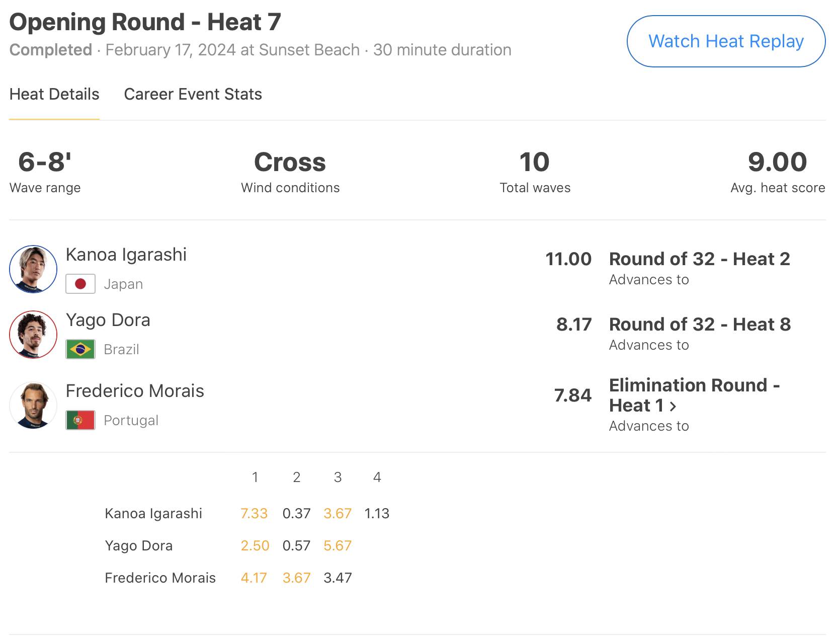Select Igarashi's 7.33 wave score
This screenshot has width=837, height=644.
(254, 514)
